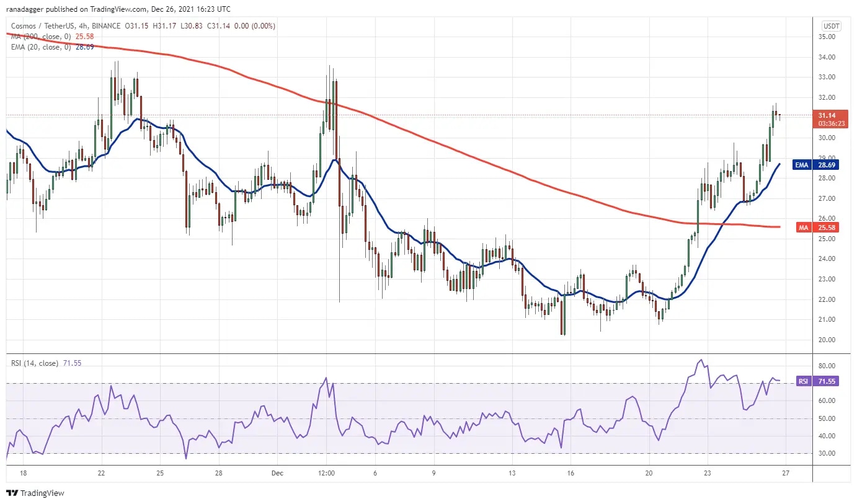
Task: Click date label 16 on time axis
Action: click(x=571, y=472)
